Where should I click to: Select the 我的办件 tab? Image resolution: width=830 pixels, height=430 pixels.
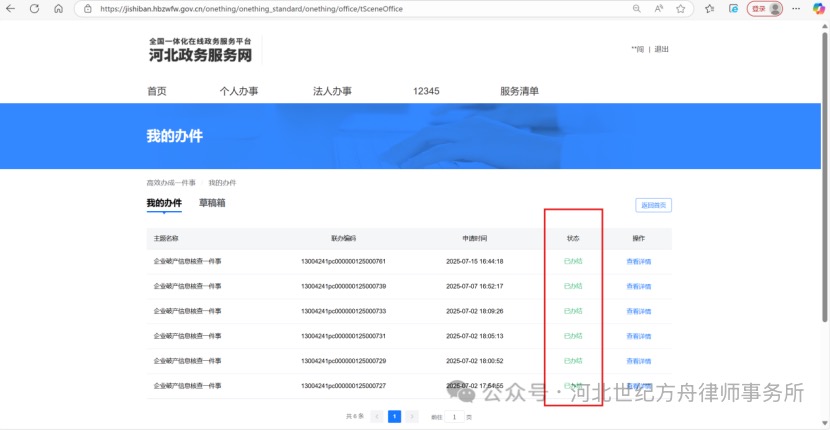click(164, 203)
